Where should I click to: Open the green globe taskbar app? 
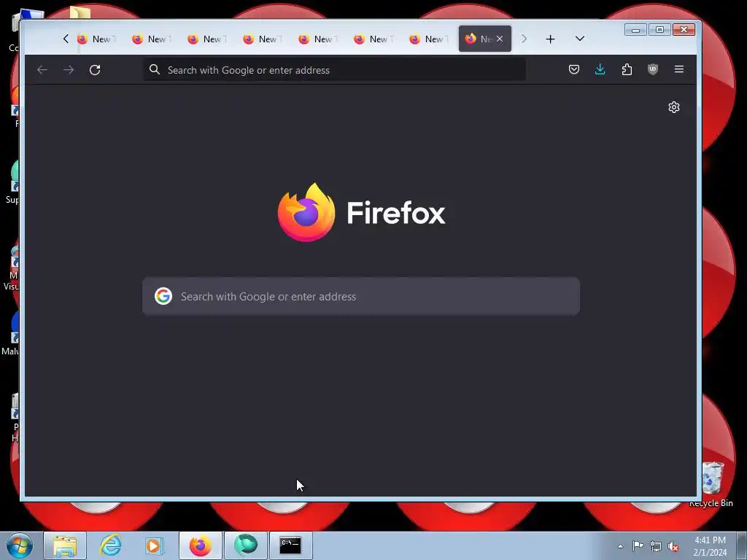coord(246,545)
